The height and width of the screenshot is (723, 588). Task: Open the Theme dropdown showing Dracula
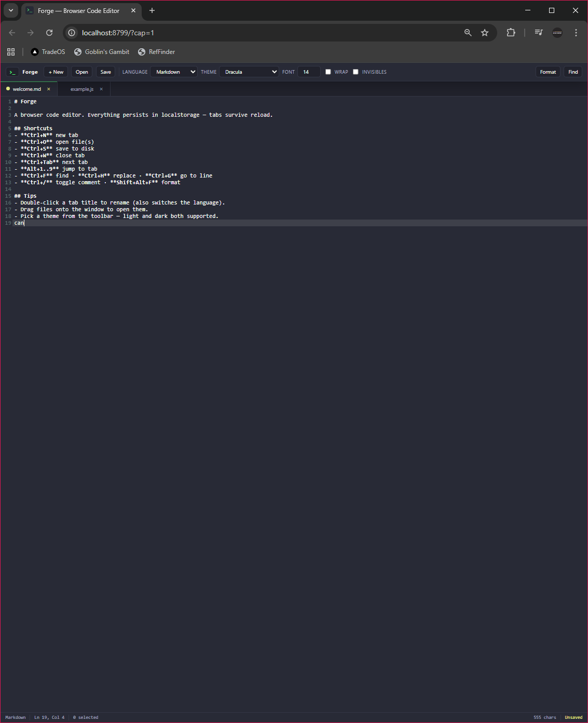(249, 72)
